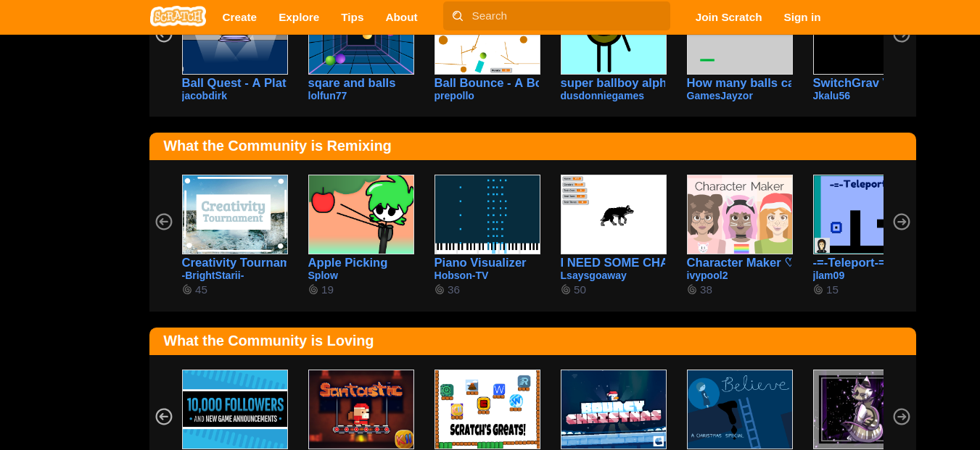Visit author Hobson-TV's profile
Screen dimensions: 980x450
click(x=461, y=275)
